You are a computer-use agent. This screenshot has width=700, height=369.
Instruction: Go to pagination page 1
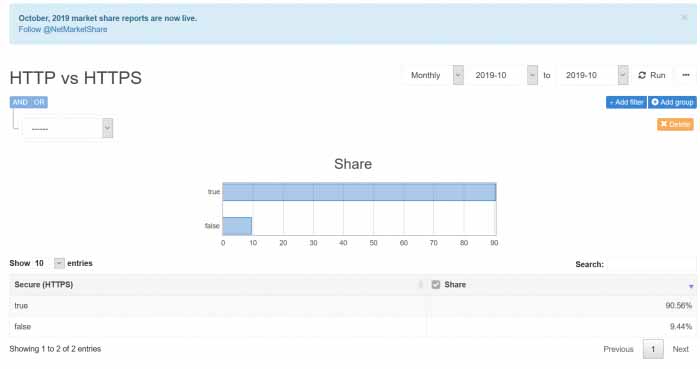653,349
